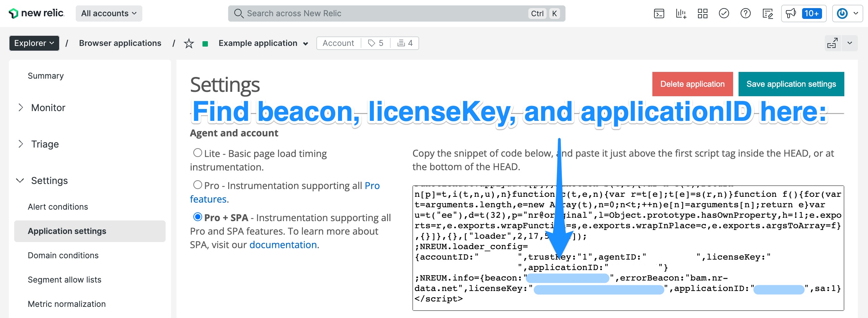Image resolution: width=868 pixels, height=318 pixels.
Task: Open Alert conditions
Action: click(58, 207)
